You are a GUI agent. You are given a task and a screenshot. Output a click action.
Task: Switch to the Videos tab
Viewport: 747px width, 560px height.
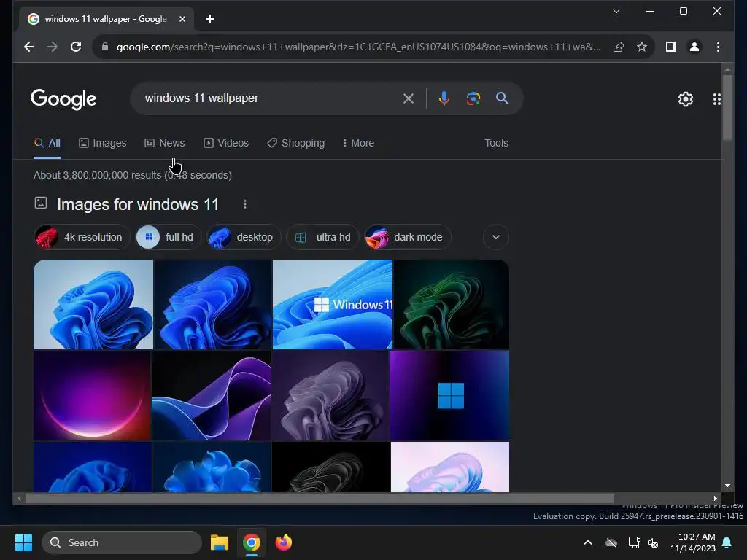[226, 143]
